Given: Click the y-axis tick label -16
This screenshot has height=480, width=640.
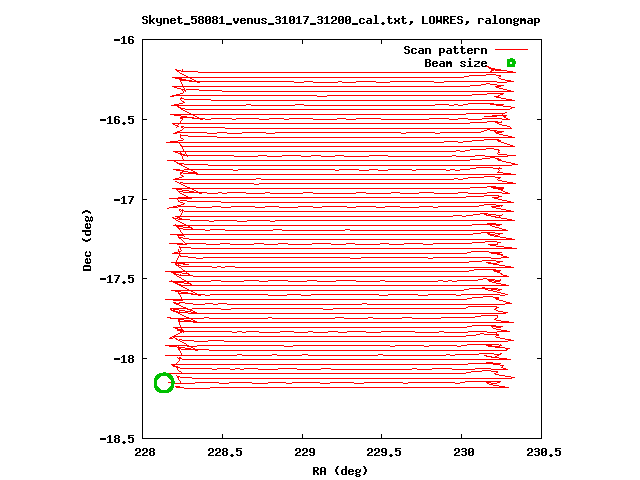Looking at the screenshot, I should coord(124,40).
